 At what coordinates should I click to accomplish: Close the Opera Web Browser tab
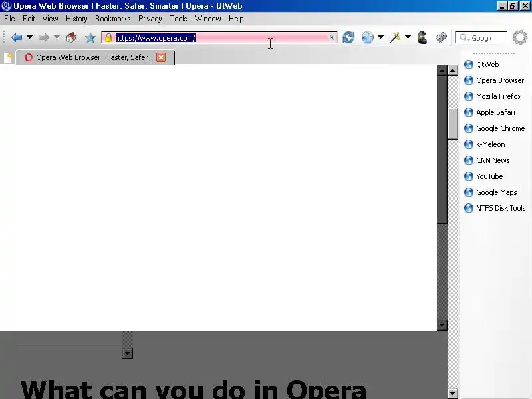point(161,57)
